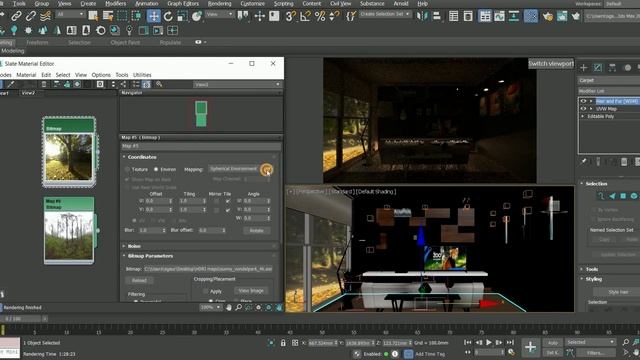Open the reference coordinate View dropdown

(x=219, y=14)
